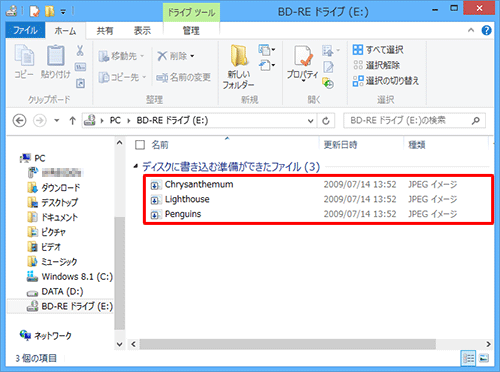Select ピクチャ in navigation pane

tap(47, 232)
